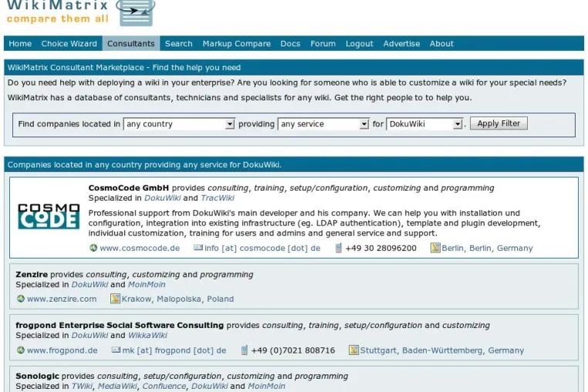Click Logout in the navigation bar
The image size is (588, 392).
point(360,43)
